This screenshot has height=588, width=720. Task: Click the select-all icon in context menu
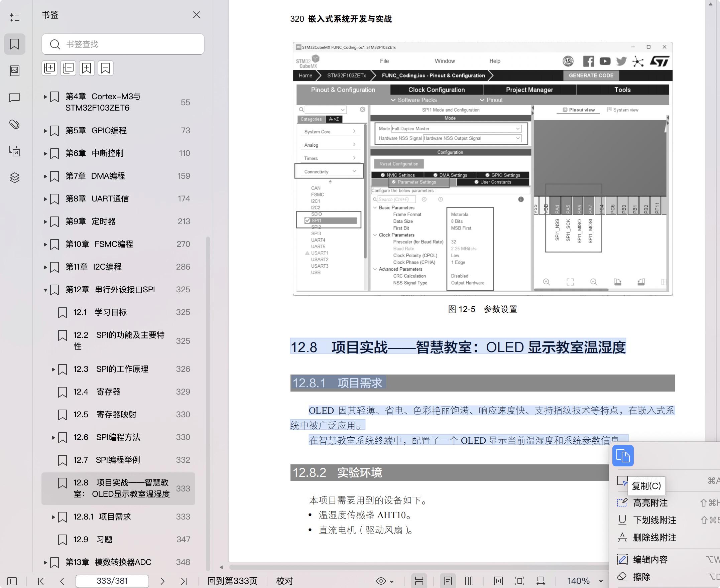(x=622, y=481)
